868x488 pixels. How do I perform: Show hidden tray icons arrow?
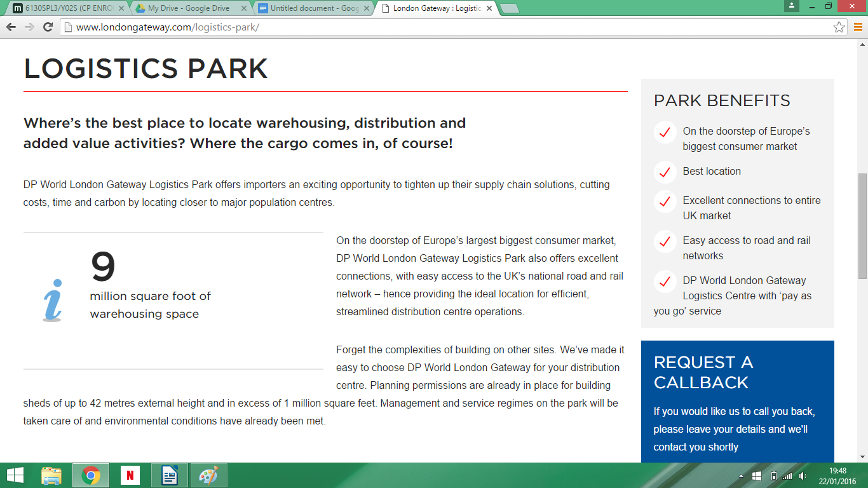click(741, 476)
